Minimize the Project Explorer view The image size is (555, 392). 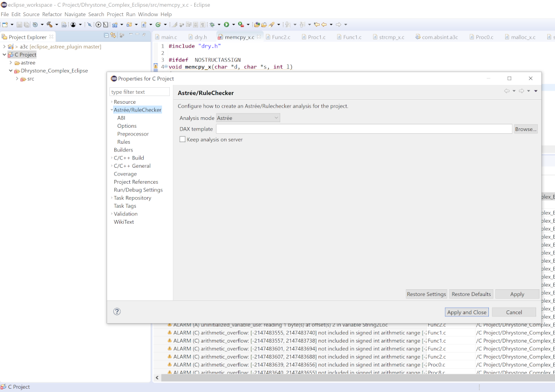[137, 34]
